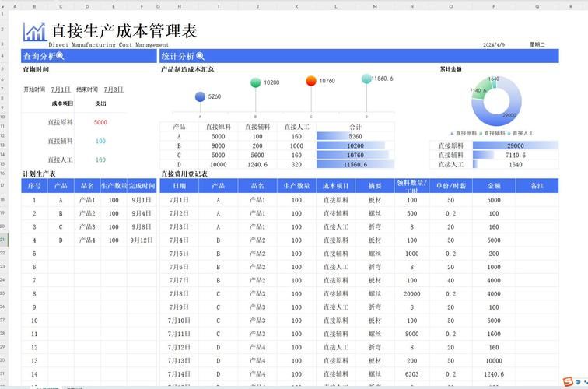Select row 21 header
This screenshot has height=389, width=588.
[3, 240]
